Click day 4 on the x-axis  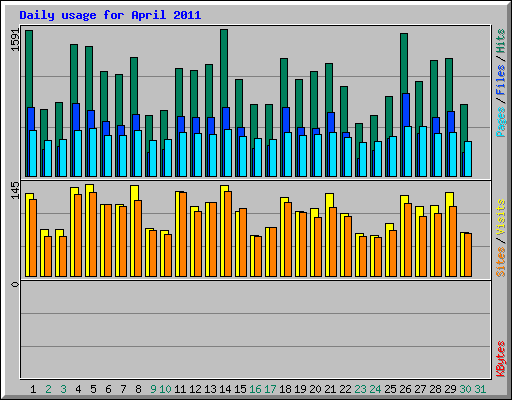(78, 389)
